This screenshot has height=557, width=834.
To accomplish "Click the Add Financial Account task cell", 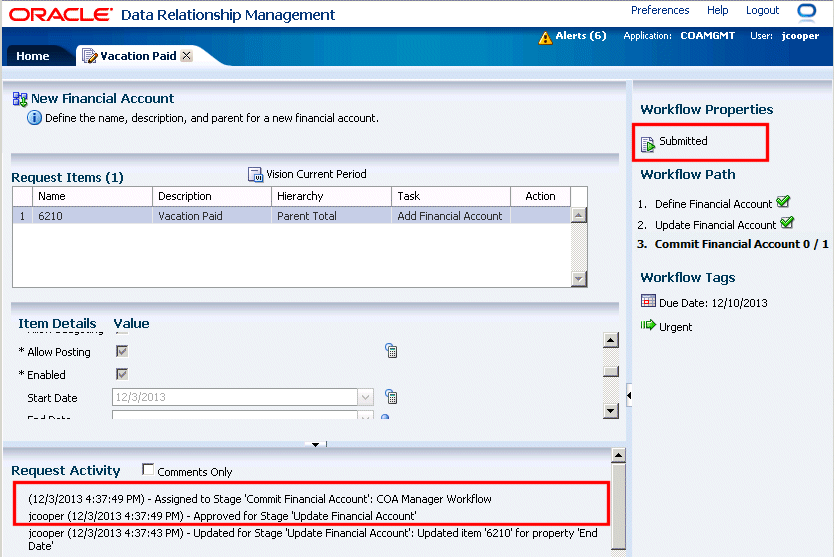I will coord(451,216).
